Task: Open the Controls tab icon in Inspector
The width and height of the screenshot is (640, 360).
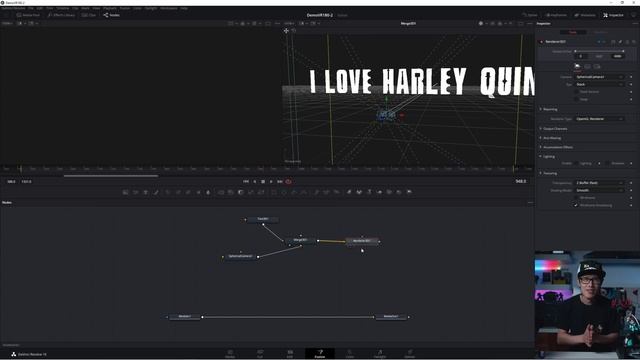Action: 577,66
